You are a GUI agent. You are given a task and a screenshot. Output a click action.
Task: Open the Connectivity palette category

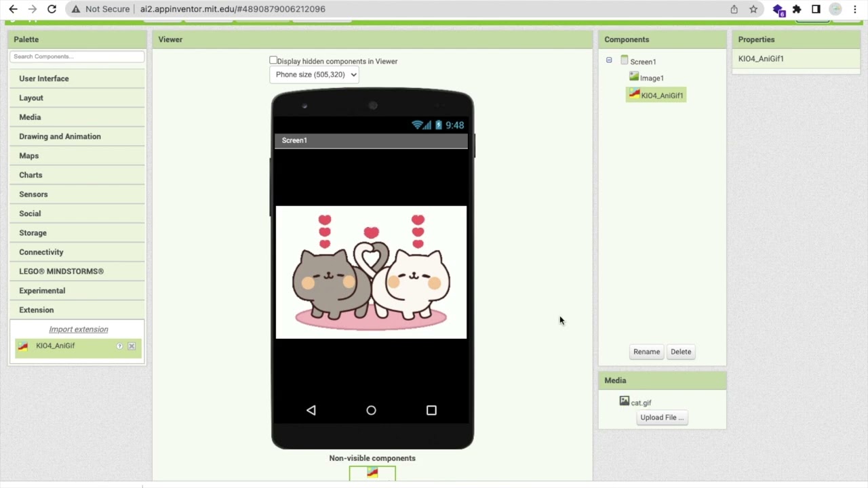coord(77,252)
